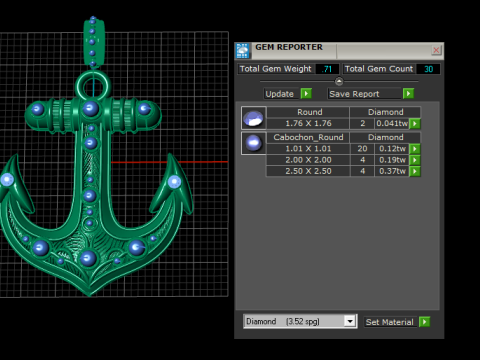Select the bottom center gem of the anchor
The height and width of the screenshot is (360, 480).
[88, 258]
